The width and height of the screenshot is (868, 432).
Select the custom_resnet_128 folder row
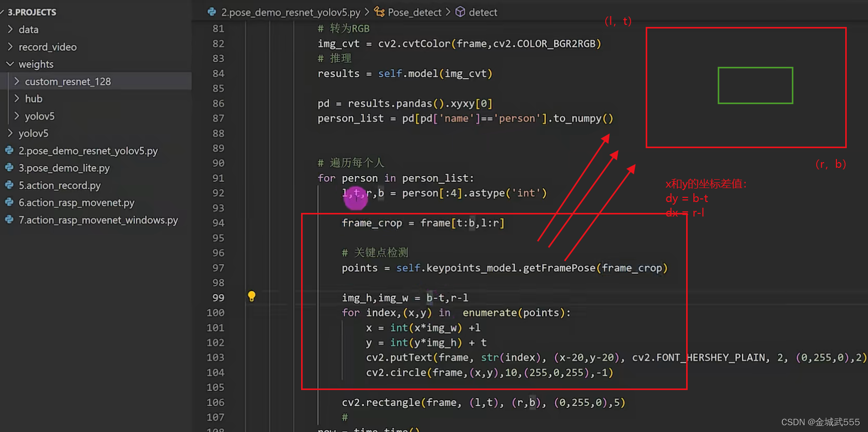96,81
